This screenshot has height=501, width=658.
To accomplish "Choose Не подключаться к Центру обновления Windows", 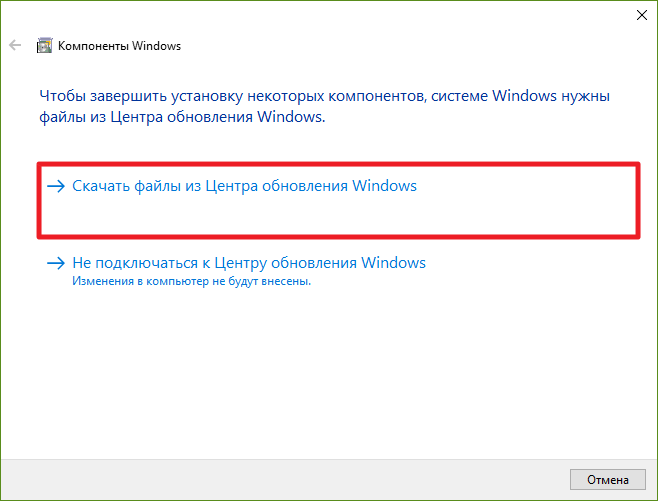I will [249, 263].
